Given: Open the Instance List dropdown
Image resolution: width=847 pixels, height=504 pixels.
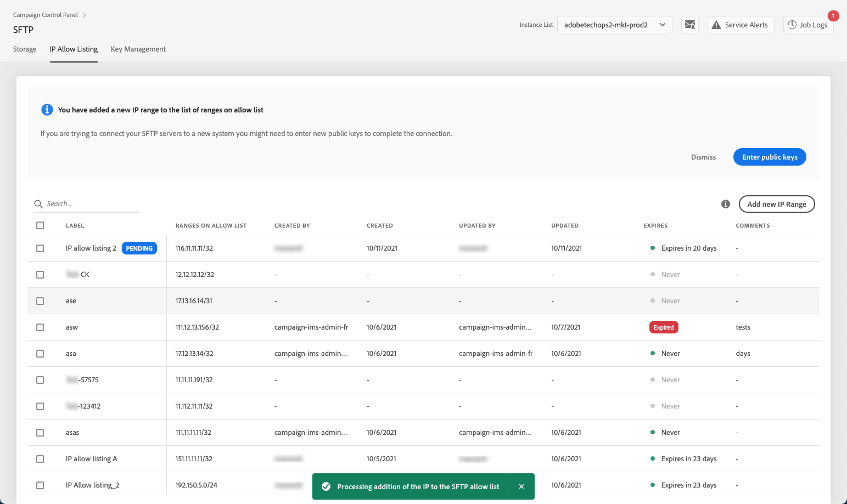Looking at the screenshot, I should click(614, 25).
